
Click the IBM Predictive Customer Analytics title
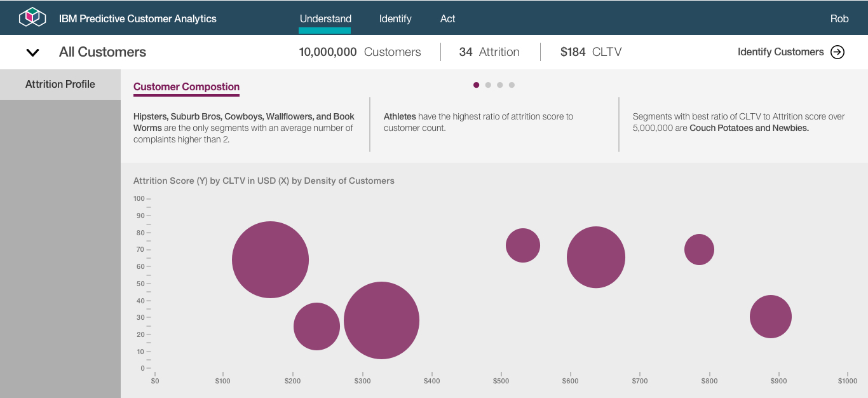tap(138, 18)
